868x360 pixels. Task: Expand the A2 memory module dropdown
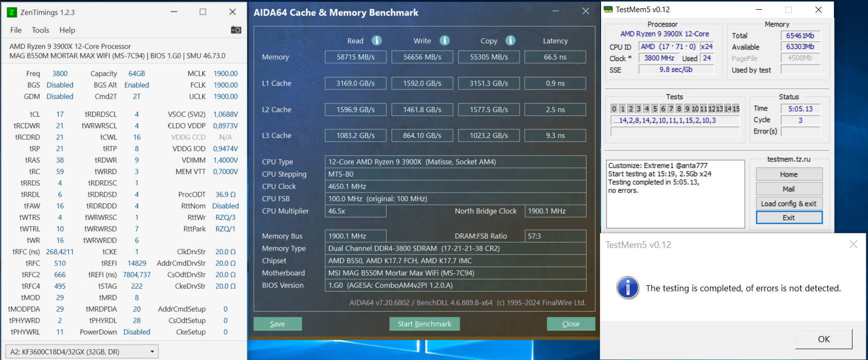coord(82,351)
